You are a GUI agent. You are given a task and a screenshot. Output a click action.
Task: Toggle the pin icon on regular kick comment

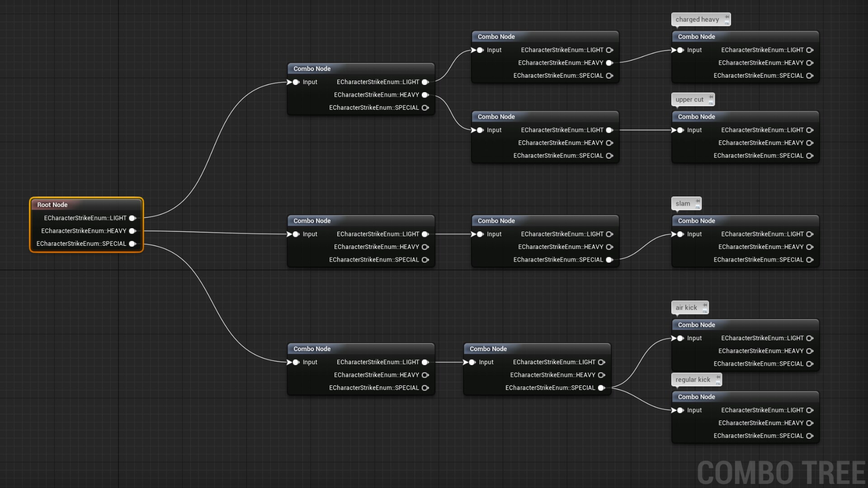[x=718, y=377]
